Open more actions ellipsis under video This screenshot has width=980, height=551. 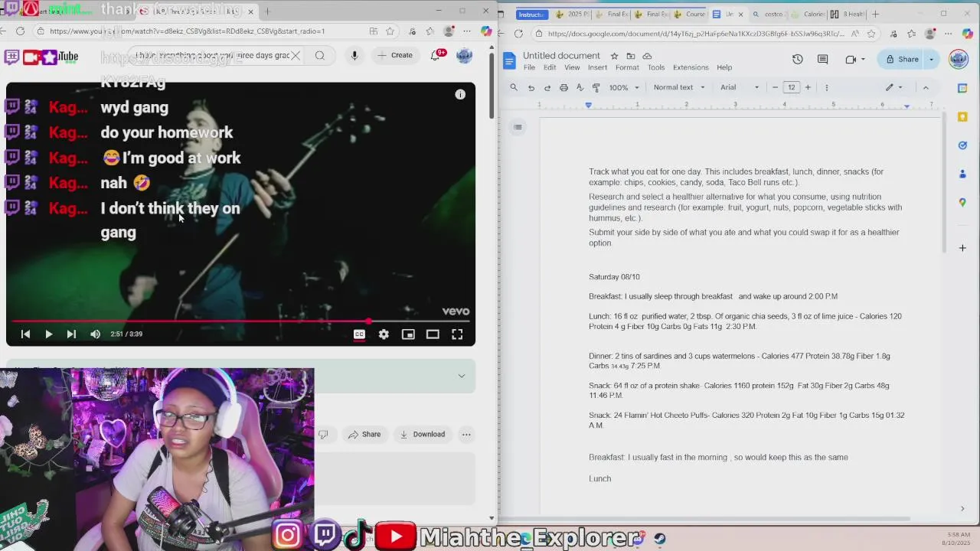(465, 435)
